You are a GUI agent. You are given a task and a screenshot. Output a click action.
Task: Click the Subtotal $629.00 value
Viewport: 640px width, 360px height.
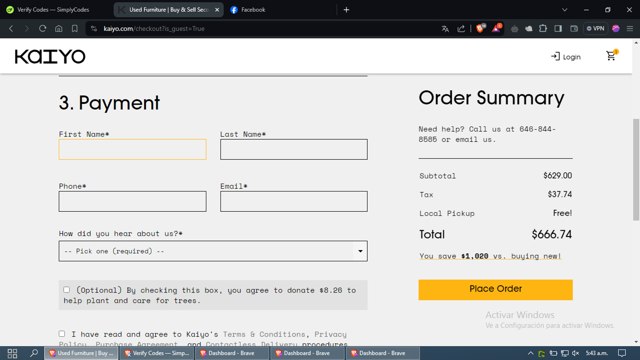[558, 176]
